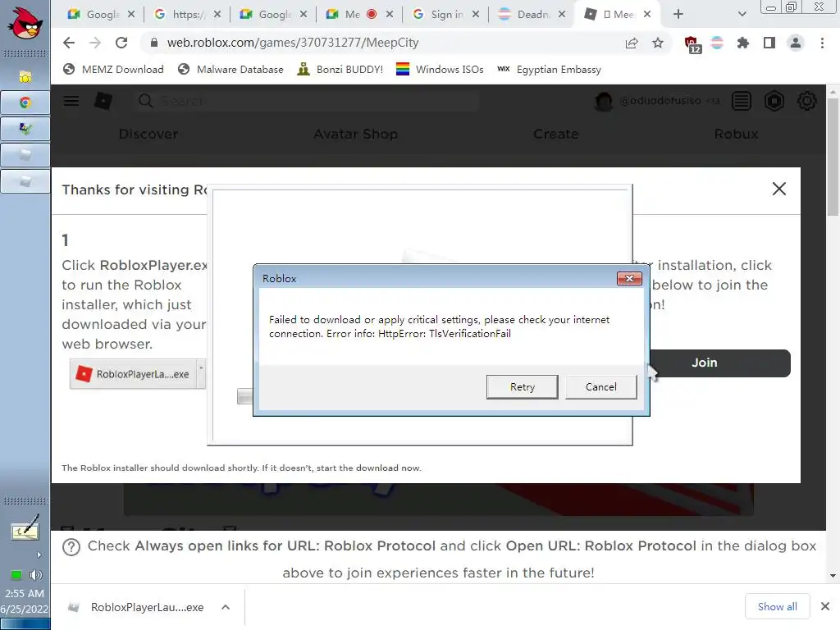840x630 pixels.
Task: Click the Angry Birds start button
Action: point(25,24)
